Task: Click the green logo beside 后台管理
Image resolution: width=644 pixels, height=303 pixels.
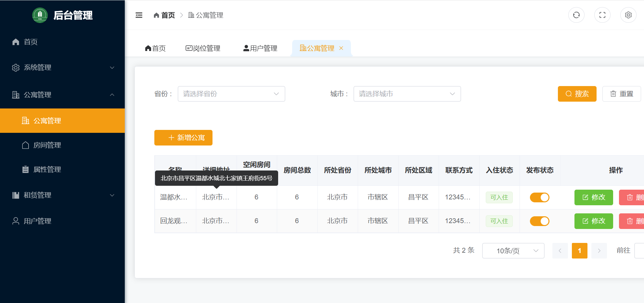Action: pos(40,15)
